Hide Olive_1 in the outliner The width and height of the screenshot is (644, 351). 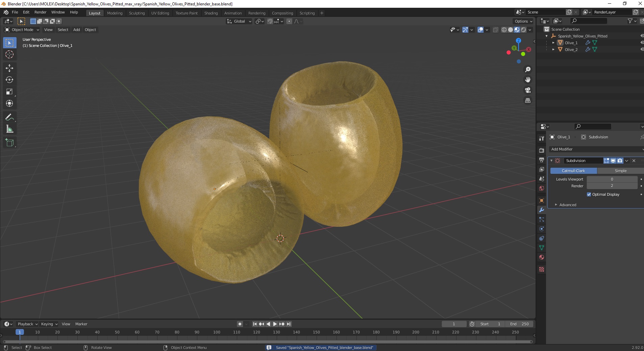point(642,43)
